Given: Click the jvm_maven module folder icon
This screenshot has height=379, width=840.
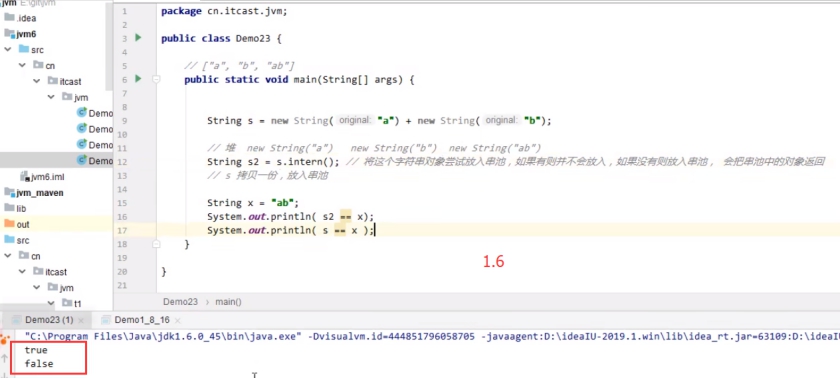Looking at the screenshot, I should pyautogui.click(x=9, y=192).
